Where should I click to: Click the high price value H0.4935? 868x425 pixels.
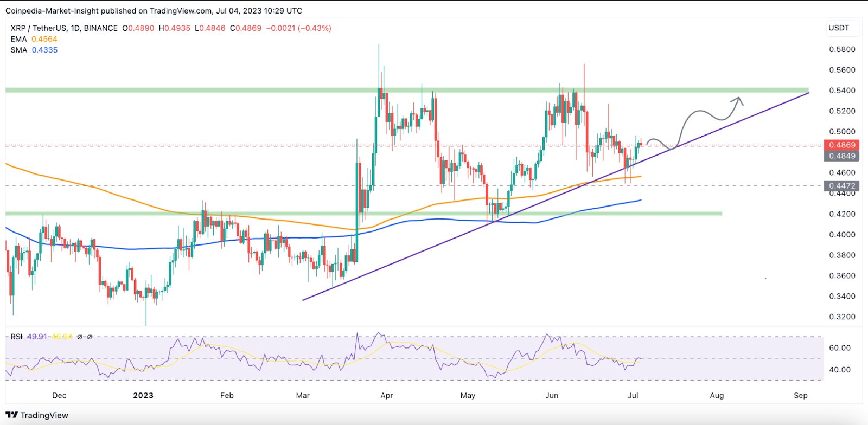(175, 28)
